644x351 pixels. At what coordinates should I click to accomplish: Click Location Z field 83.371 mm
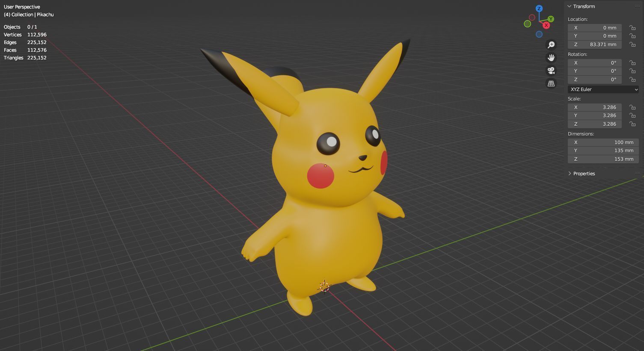(x=595, y=44)
